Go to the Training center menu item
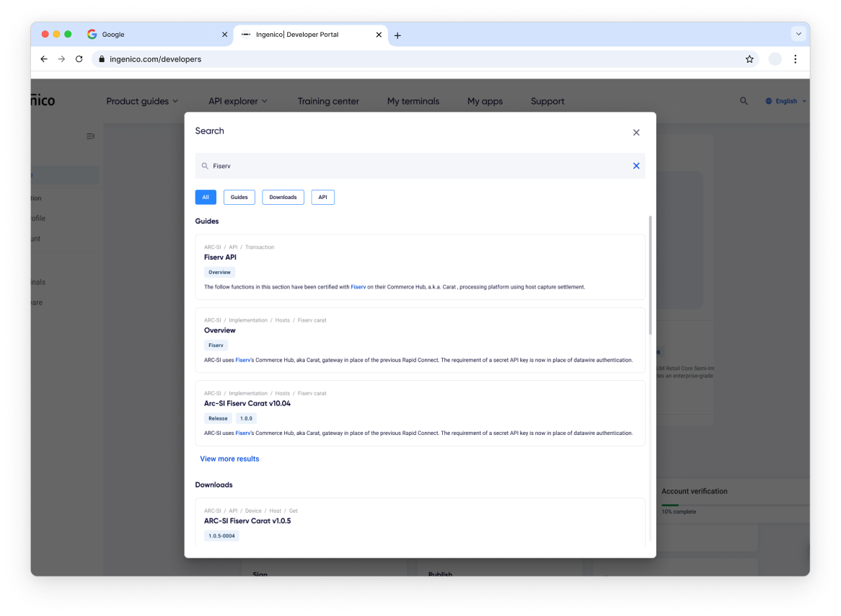The width and height of the screenshot is (841, 616). [328, 101]
